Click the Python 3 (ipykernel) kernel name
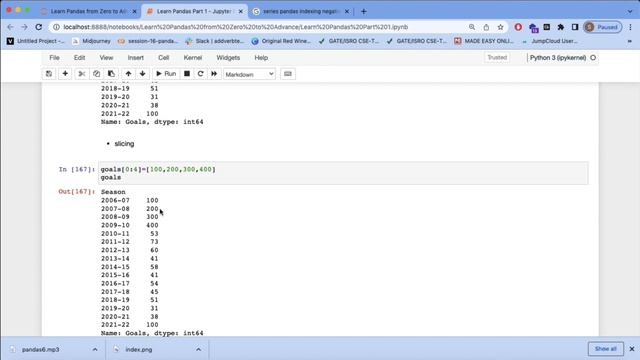The image size is (640, 360). click(558, 58)
